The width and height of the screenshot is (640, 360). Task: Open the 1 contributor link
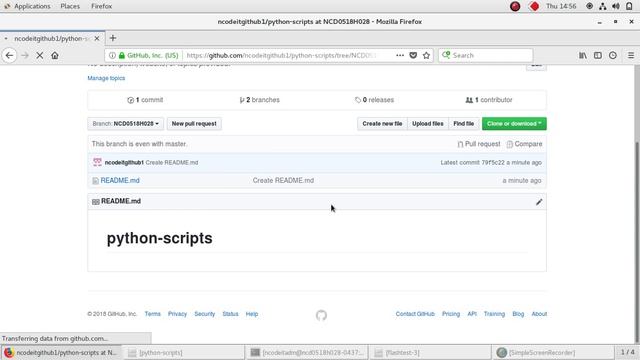[x=489, y=100]
